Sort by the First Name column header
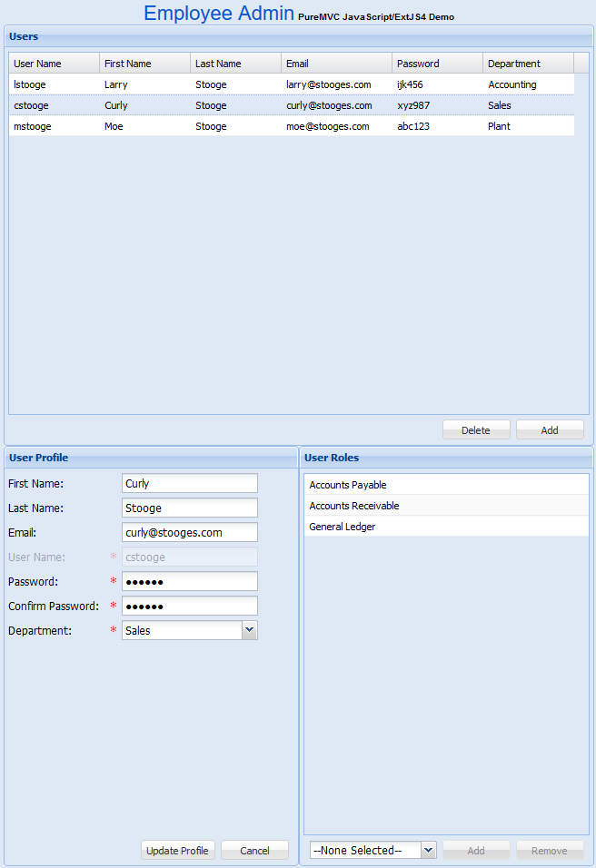 (144, 64)
